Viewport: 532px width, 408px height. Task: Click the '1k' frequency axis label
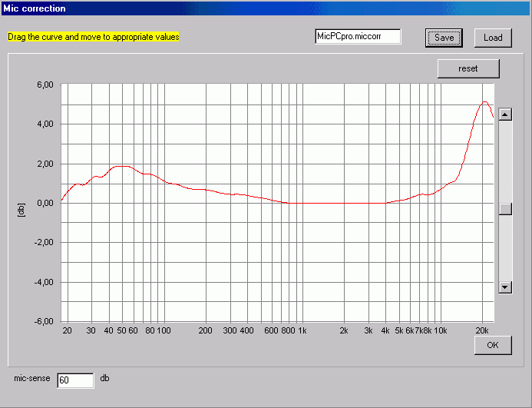coord(302,330)
